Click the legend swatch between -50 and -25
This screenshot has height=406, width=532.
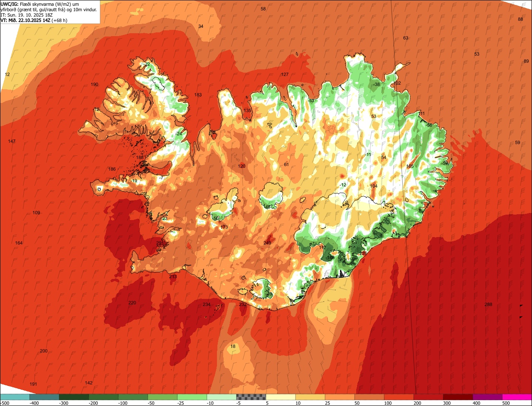click(x=163, y=397)
